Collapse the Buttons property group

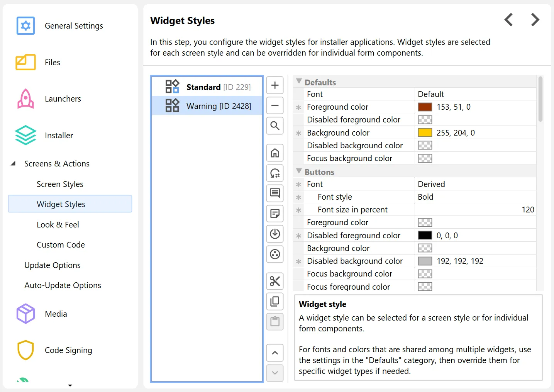(299, 171)
